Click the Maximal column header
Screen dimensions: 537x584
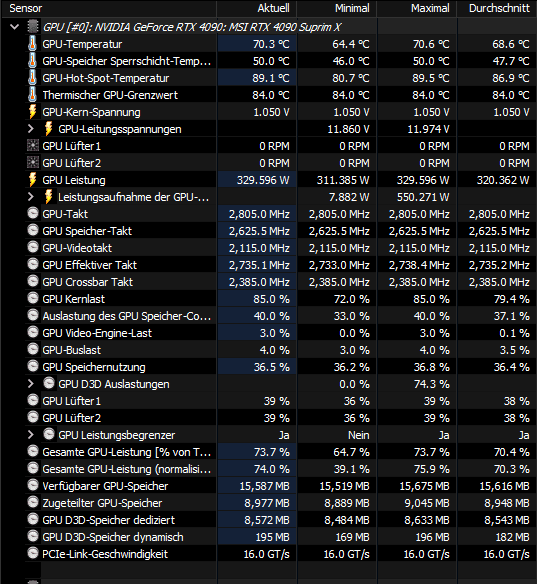430,8
